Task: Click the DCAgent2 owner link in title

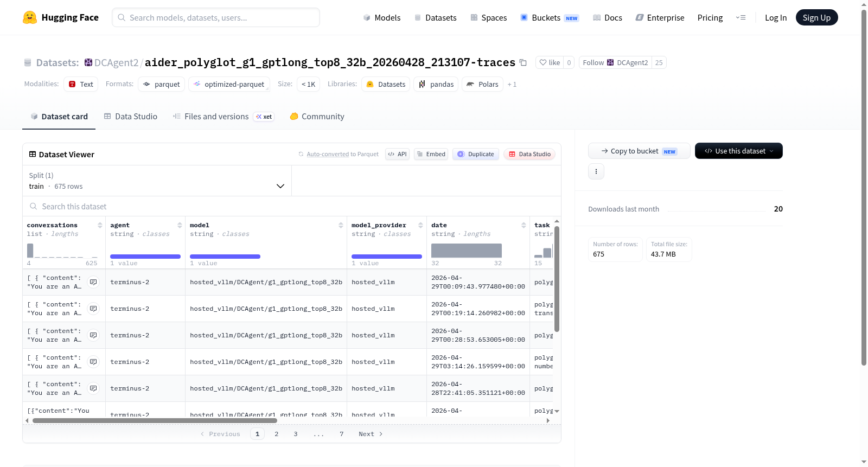Action: tap(116, 62)
